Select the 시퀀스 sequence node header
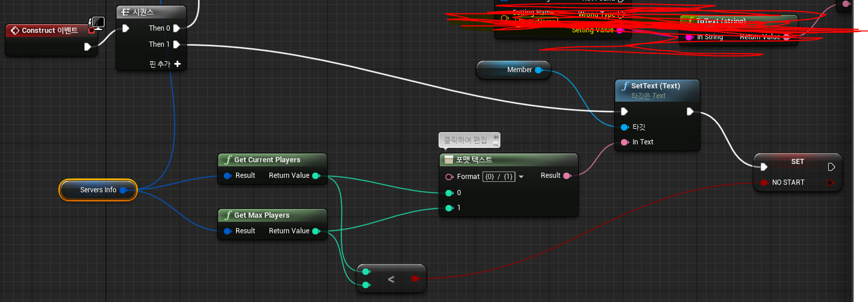Image resolution: width=868 pixels, height=302 pixels. click(x=151, y=12)
